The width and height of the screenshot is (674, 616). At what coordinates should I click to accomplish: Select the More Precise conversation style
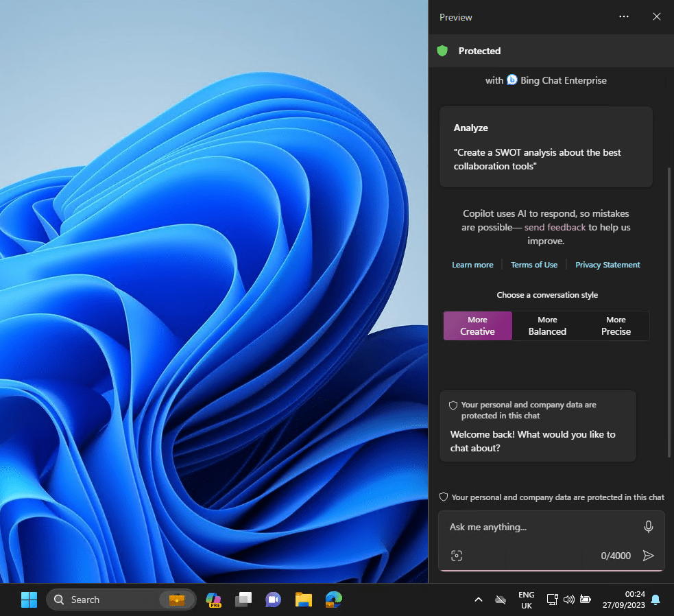click(616, 326)
